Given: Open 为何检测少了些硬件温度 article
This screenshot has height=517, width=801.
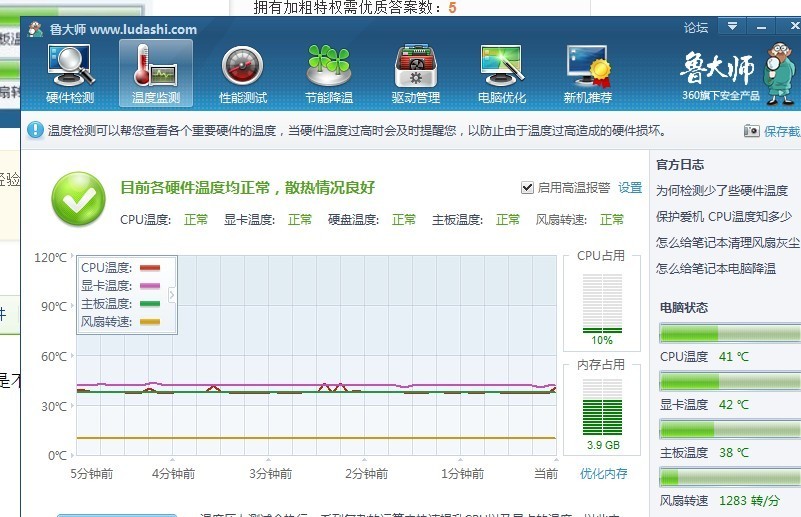Looking at the screenshot, I should tap(722, 191).
